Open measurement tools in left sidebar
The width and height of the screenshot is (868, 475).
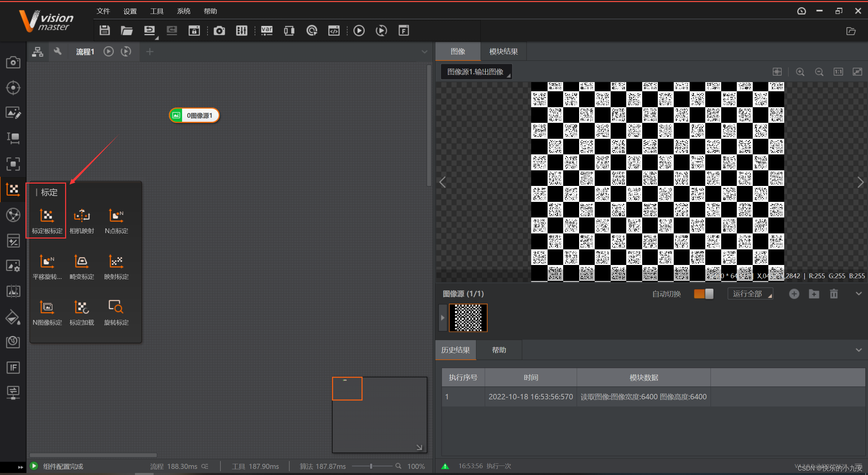(x=13, y=138)
